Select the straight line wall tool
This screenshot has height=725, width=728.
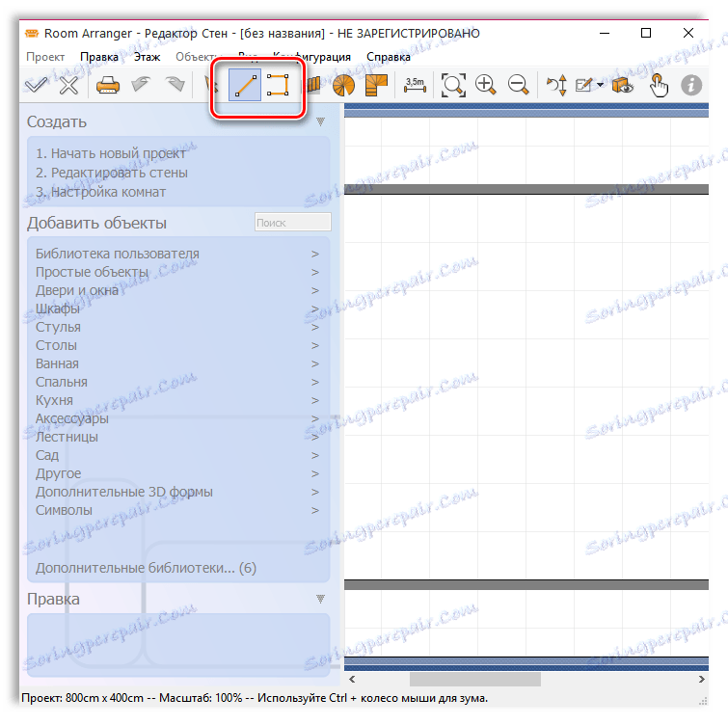tap(245, 85)
